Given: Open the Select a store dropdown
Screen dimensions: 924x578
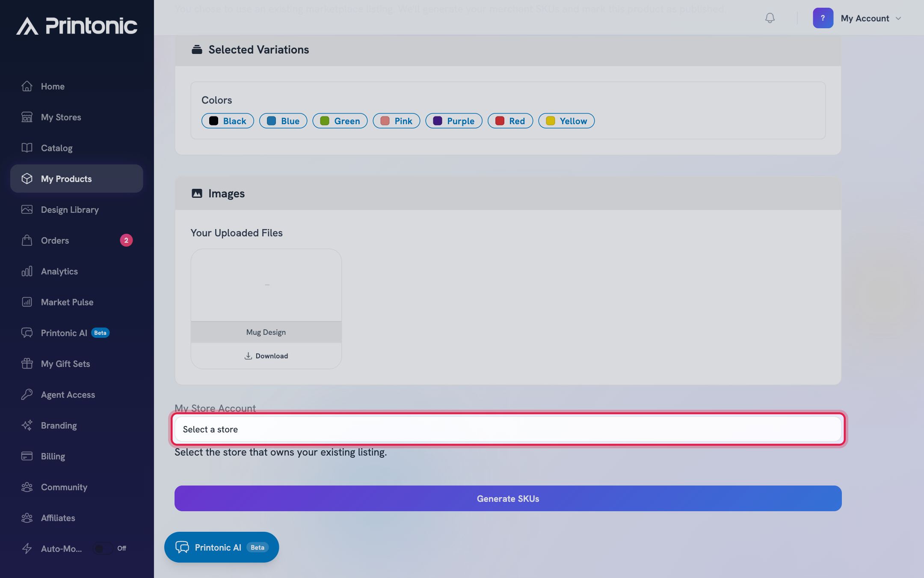Looking at the screenshot, I should 508,429.
